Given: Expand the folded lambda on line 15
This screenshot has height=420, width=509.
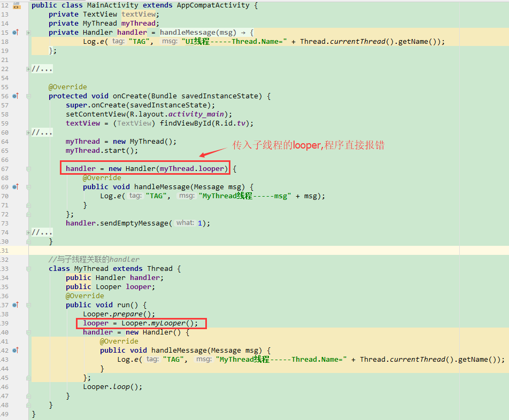Looking at the screenshot, I should pos(28,33).
